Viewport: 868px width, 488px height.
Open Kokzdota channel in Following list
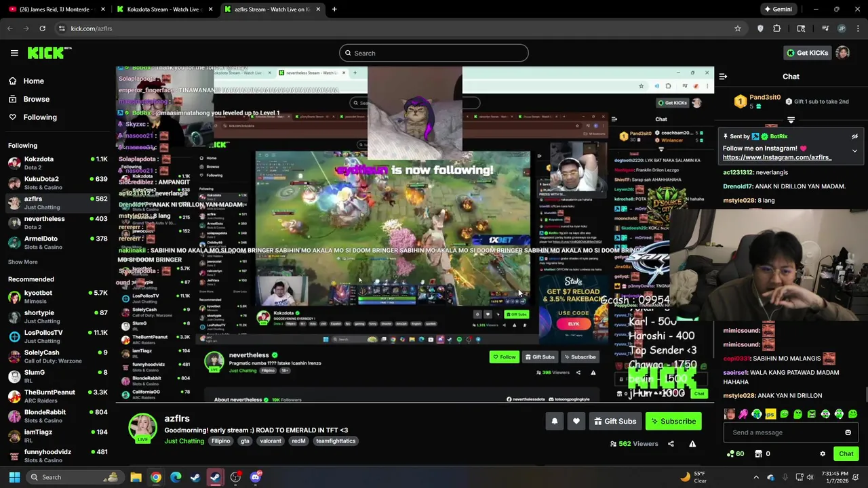pos(58,163)
